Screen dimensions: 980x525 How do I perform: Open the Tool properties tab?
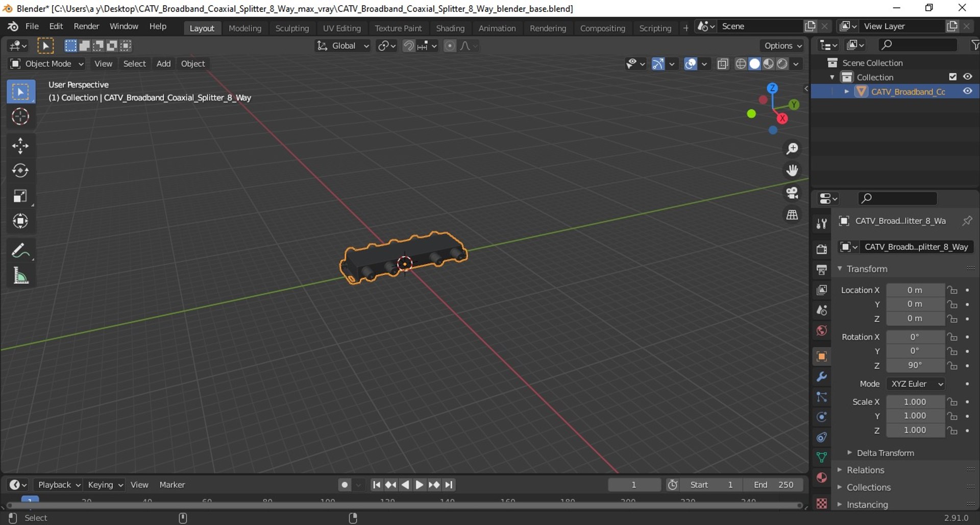[821, 223]
